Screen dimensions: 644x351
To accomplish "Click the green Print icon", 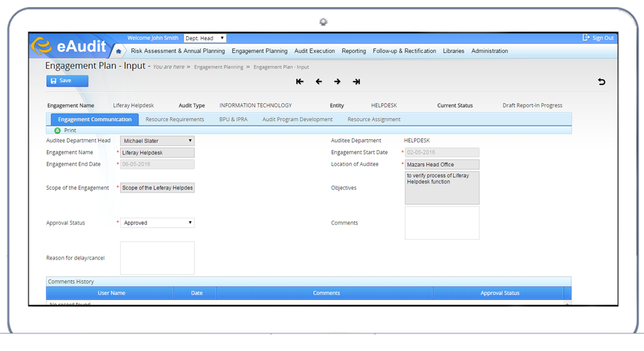I will tap(57, 130).
